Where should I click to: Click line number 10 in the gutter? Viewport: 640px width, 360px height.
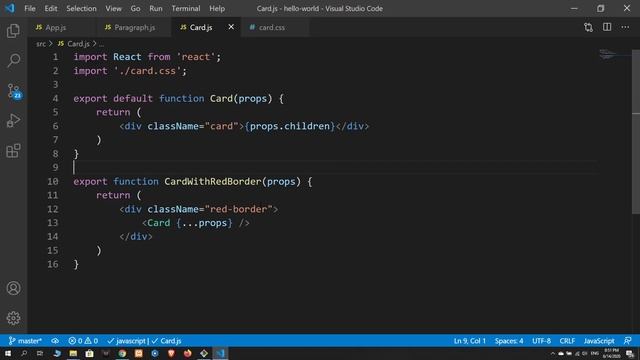point(53,181)
